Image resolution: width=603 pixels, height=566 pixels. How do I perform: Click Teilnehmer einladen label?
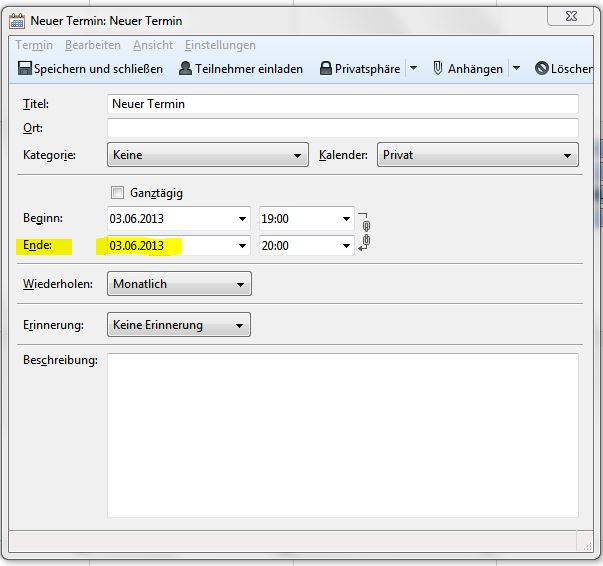click(x=249, y=69)
